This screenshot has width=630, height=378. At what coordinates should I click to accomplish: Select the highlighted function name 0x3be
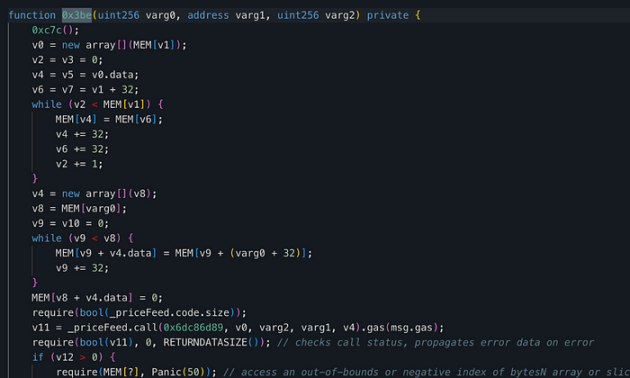(77, 15)
